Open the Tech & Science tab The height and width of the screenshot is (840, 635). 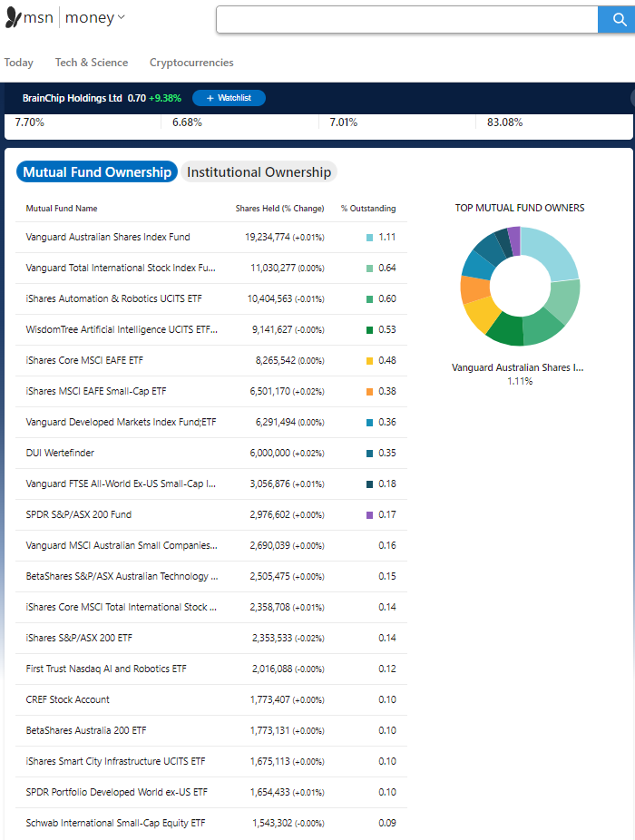92,63
